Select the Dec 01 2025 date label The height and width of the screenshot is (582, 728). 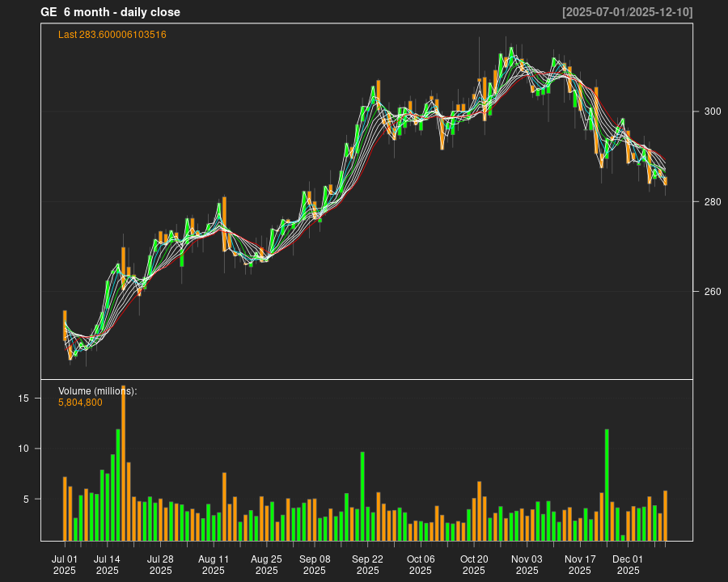(628, 564)
